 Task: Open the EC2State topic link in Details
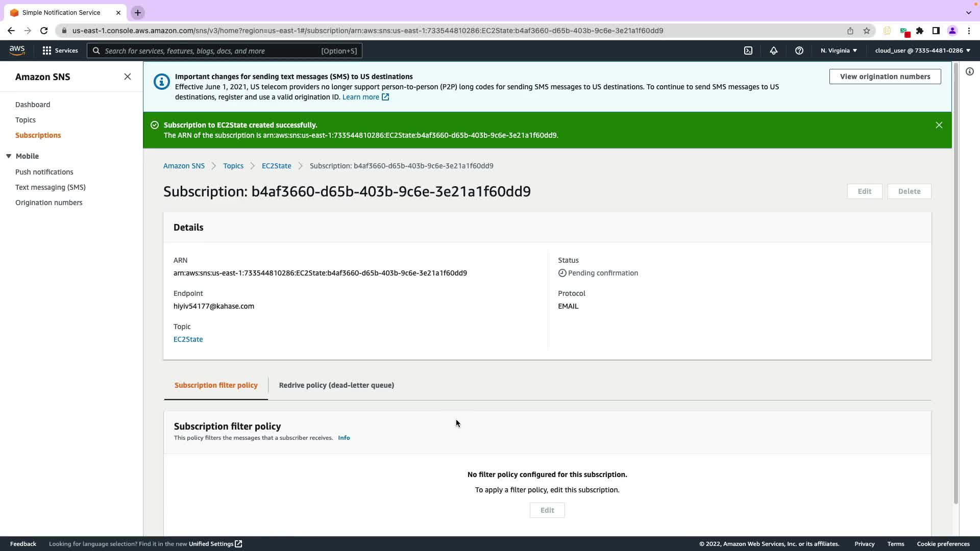click(x=188, y=339)
